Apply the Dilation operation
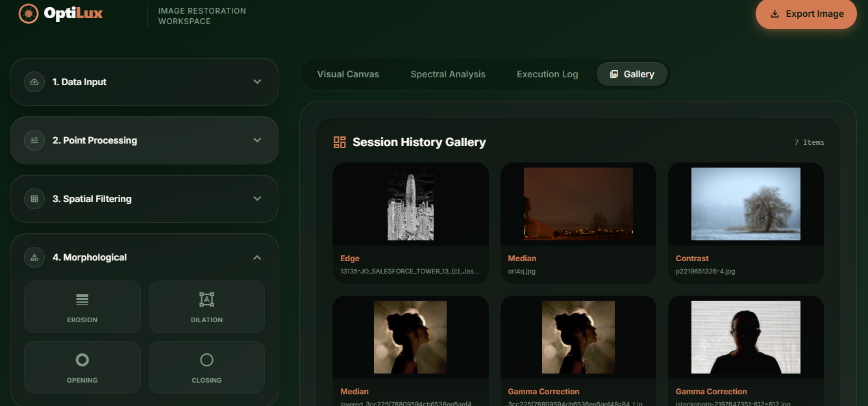Screen dimensions: 868x406 [x=206, y=307]
